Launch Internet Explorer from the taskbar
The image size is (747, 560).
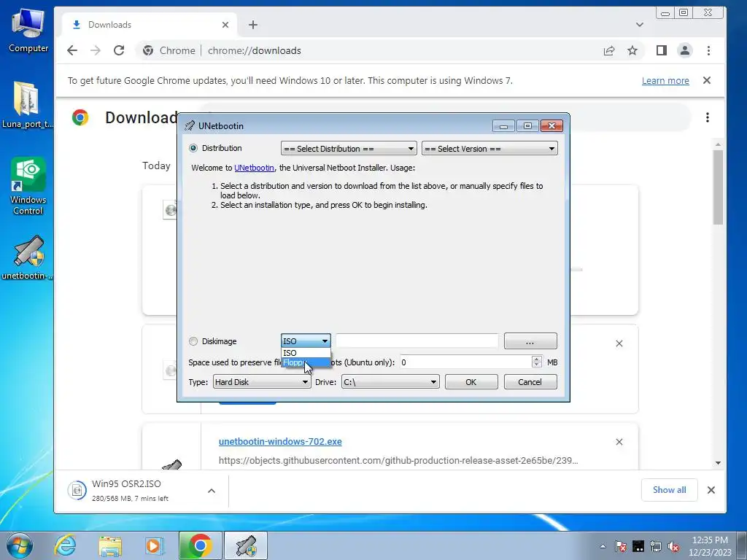(x=65, y=545)
